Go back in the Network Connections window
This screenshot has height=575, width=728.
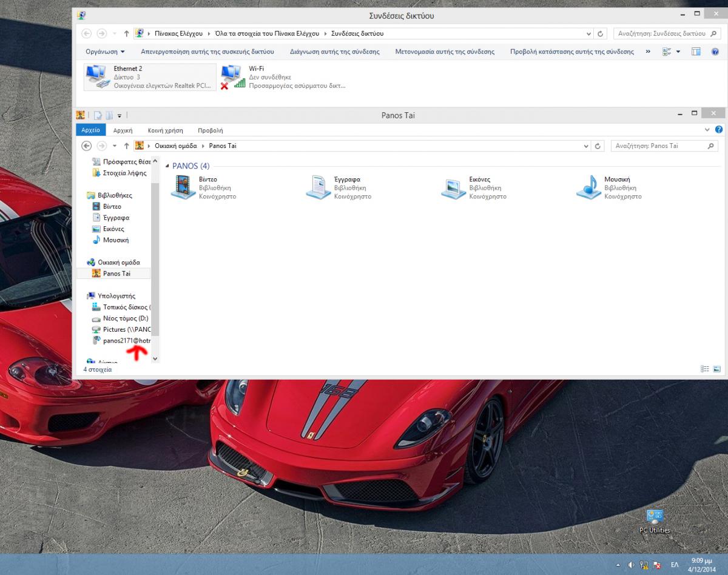[x=87, y=33]
